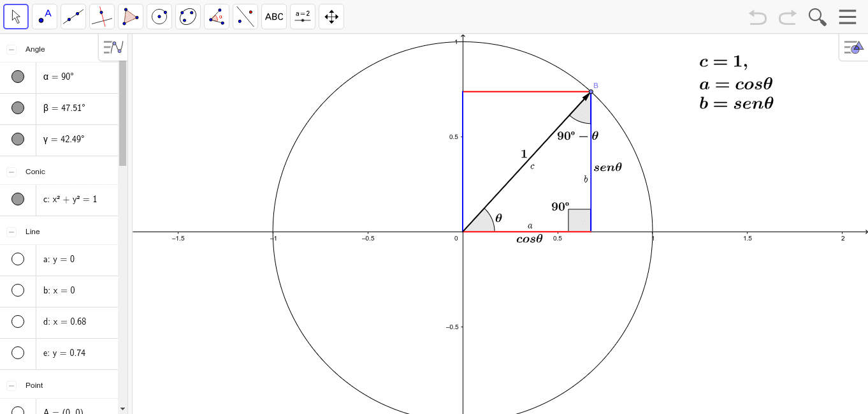Click the 90º − θ angle label
Screen dimensions: 868x414
click(x=578, y=136)
